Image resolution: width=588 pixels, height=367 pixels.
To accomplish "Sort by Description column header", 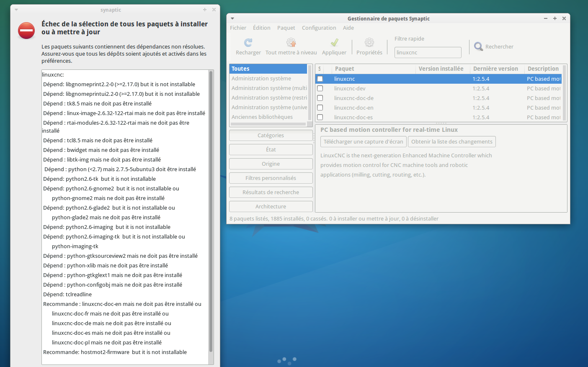I will point(543,69).
